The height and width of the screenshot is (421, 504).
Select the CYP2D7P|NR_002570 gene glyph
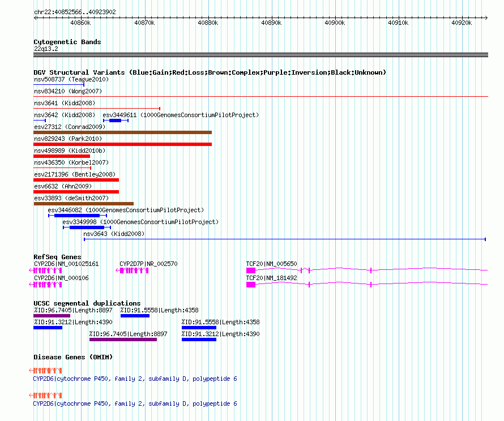(x=132, y=270)
